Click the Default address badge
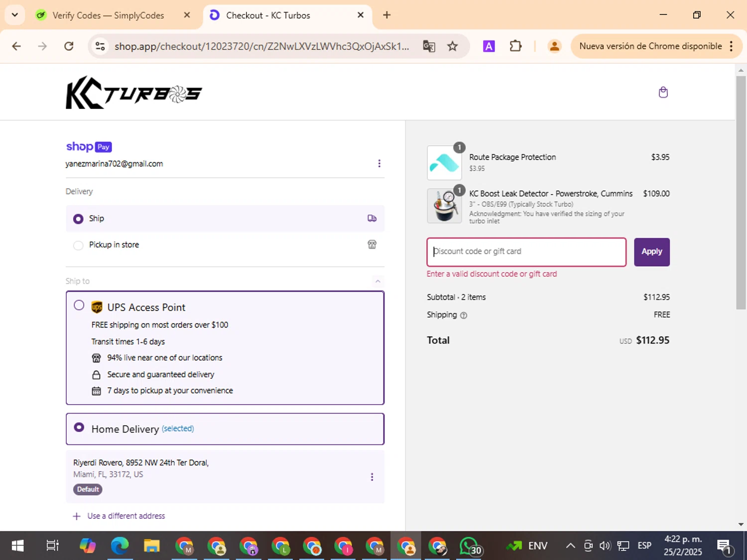The height and width of the screenshot is (560, 747). tap(88, 489)
